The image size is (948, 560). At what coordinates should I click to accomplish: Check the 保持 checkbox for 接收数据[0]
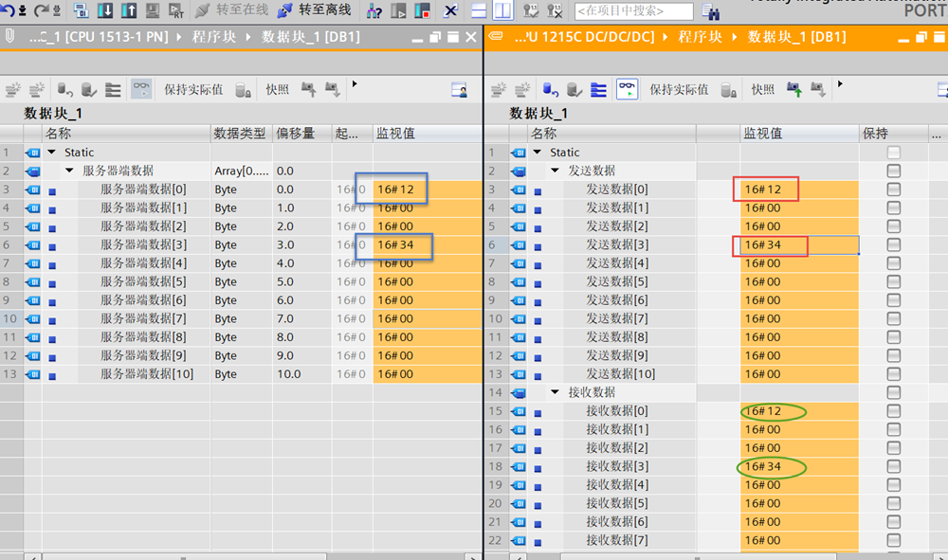[893, 411]
